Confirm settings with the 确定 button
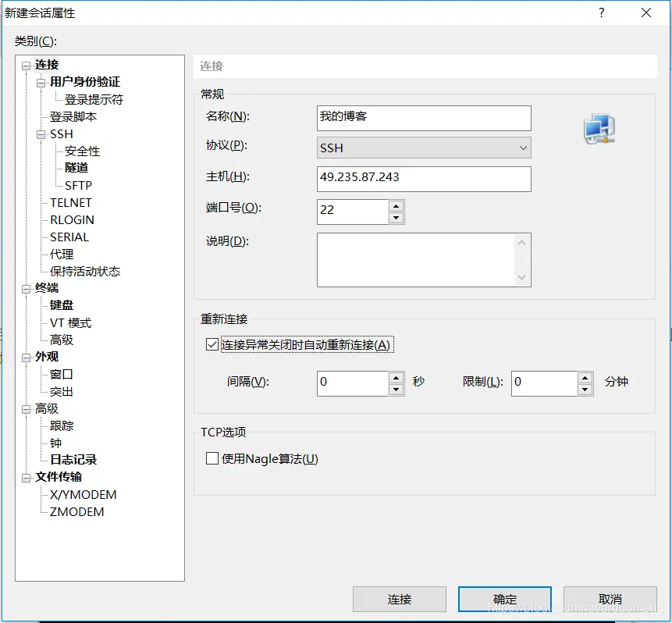This screenshot has width=672, height=623. coord(503,599)
